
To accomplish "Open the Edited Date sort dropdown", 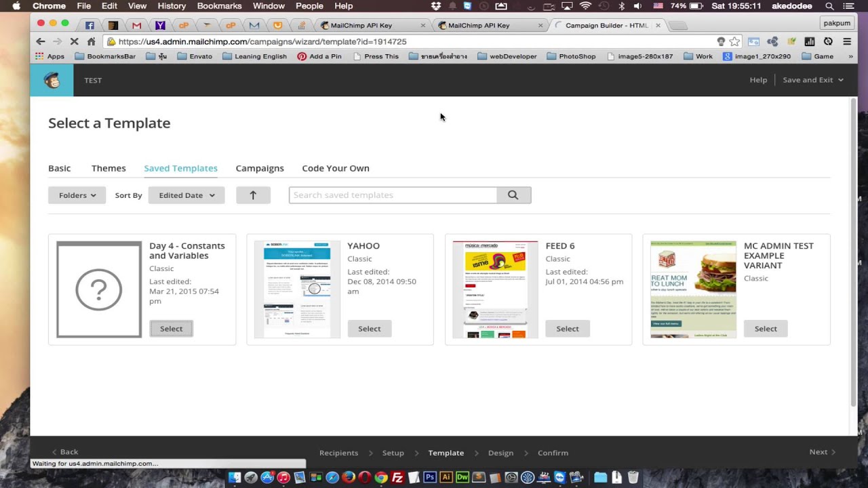I will 186,195.
